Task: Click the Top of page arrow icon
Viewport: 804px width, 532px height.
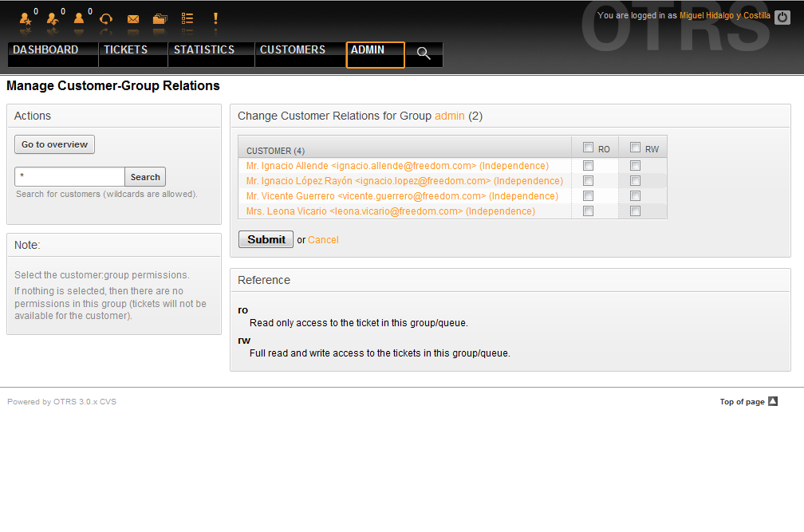Action: click(x=772, y=401)
